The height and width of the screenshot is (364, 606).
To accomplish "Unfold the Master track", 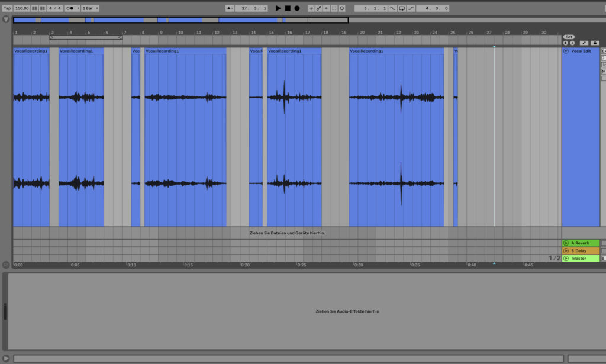I will click(566, 258).
